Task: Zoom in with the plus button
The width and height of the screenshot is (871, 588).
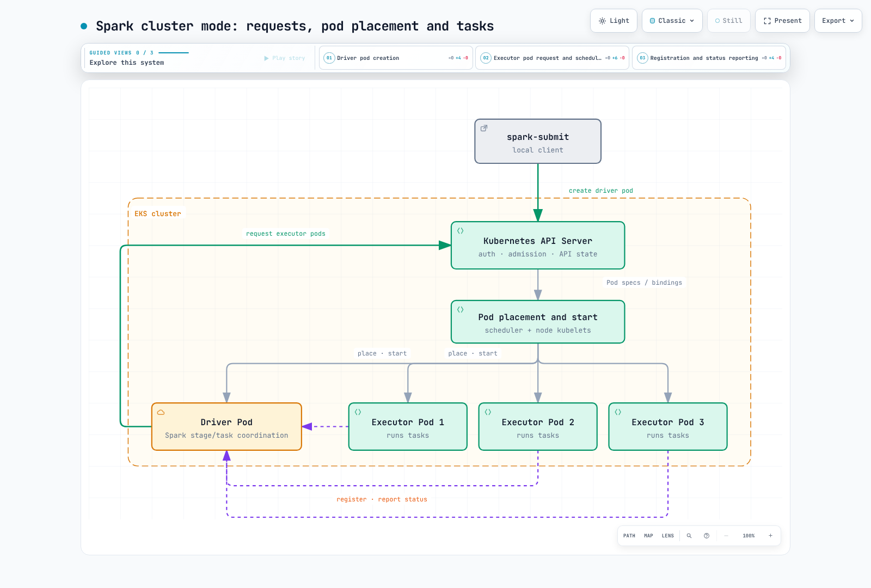Action: tap(770, 536)
